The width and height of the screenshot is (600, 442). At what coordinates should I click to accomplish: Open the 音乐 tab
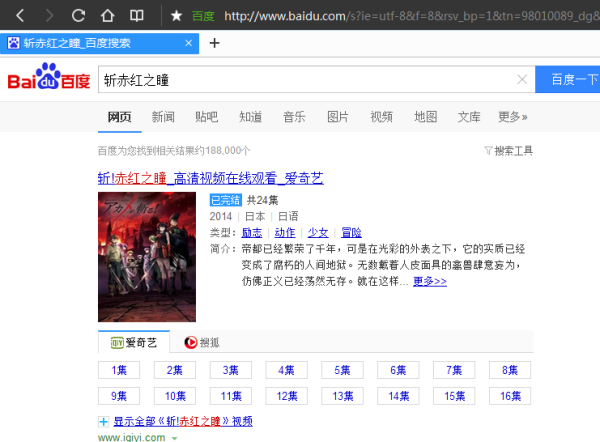coord(294,117)
